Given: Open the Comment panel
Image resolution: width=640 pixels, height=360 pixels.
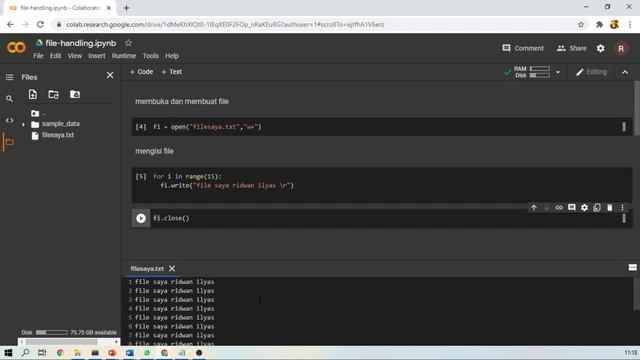Looking at the screenshot, I should [523, 48].
